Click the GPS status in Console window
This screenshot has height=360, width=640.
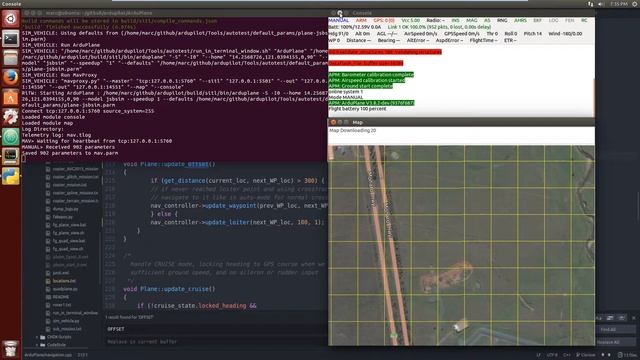click(384, 20)
